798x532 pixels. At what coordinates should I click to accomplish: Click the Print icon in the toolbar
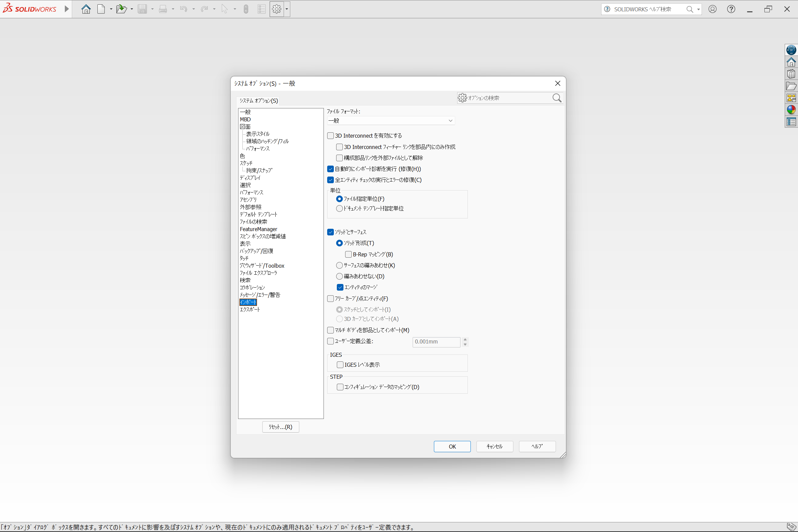click(163, 9)
